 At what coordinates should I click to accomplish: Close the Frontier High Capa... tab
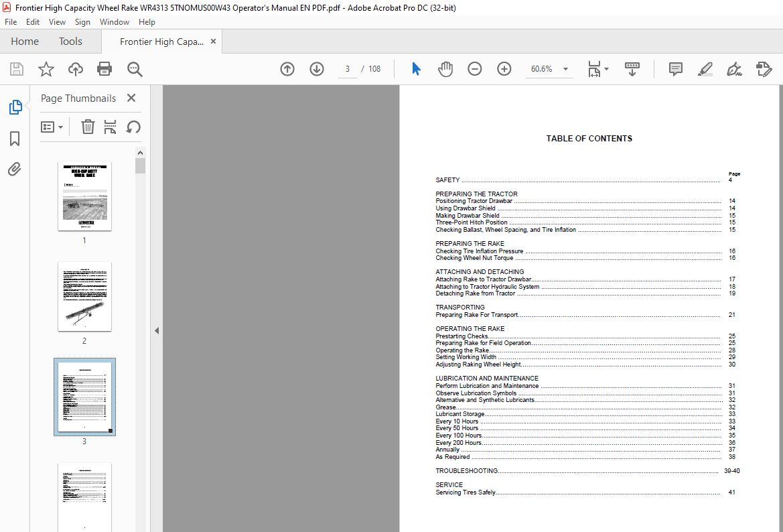pyautogui.click(x=213, y=42)
